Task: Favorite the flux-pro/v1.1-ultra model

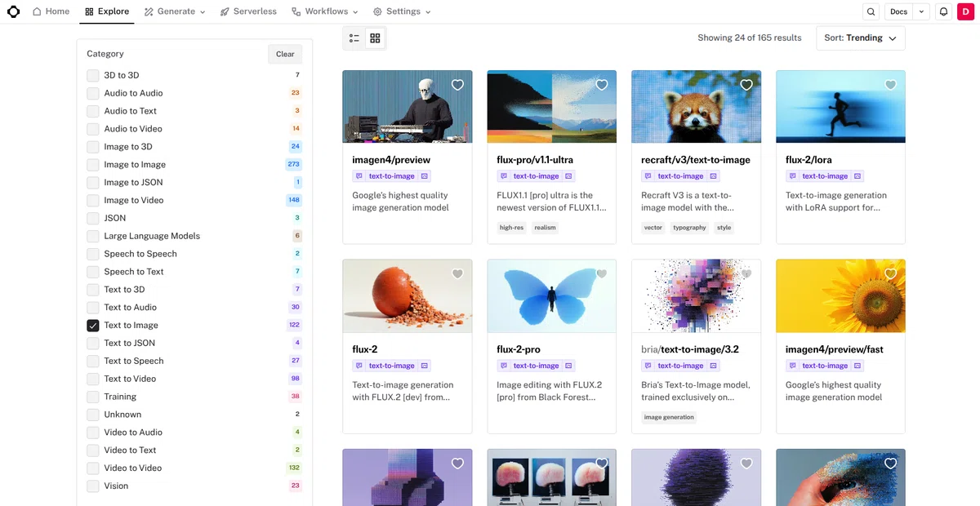Action: (602, 85)
